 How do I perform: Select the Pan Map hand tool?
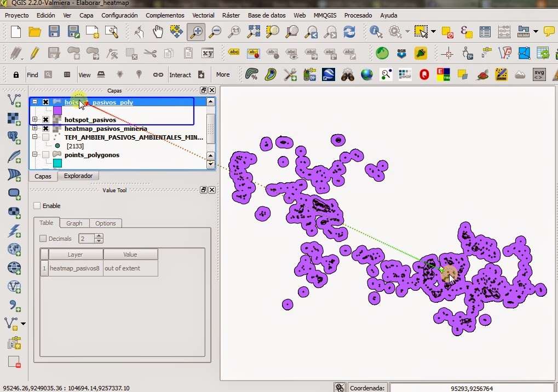point(158,32)
